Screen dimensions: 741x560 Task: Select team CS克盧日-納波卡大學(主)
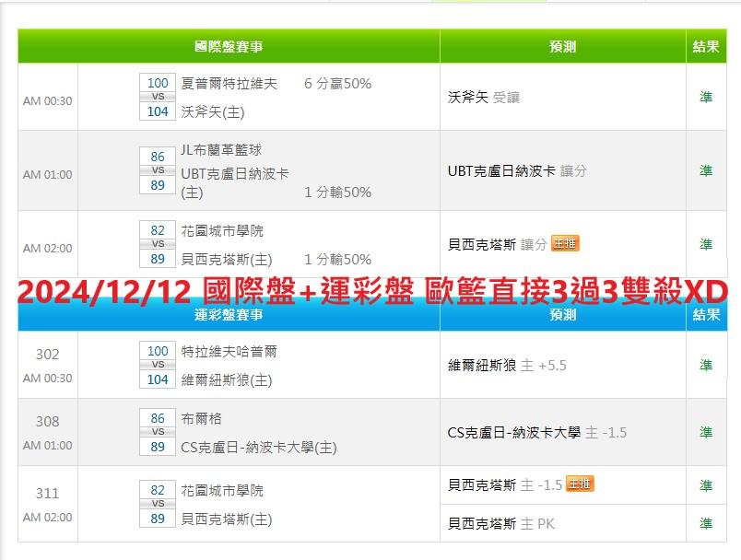pyautogui.click(x=259, y=447)
